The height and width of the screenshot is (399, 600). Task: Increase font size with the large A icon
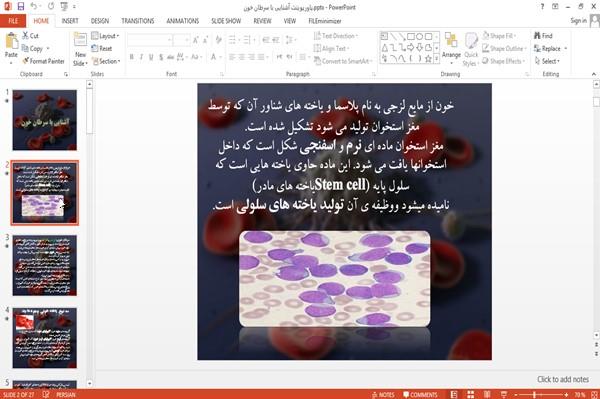pyautogui.click(x=196, y=40)
